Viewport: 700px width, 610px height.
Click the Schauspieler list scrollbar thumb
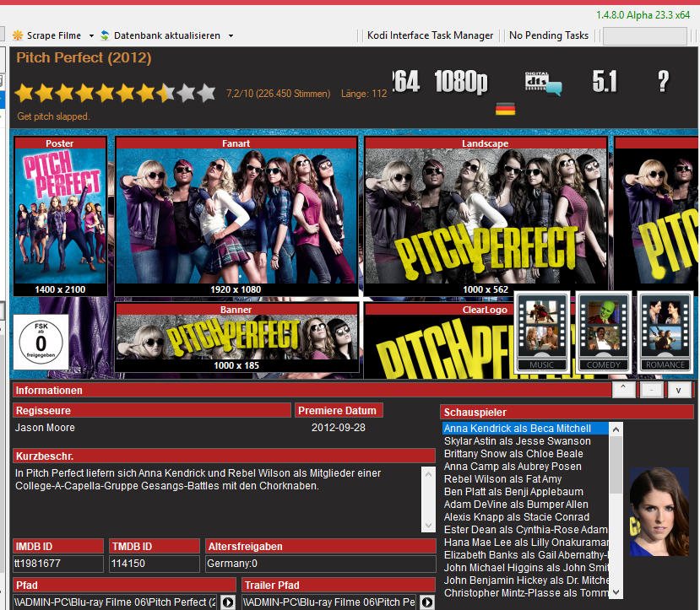pos(616,465)
